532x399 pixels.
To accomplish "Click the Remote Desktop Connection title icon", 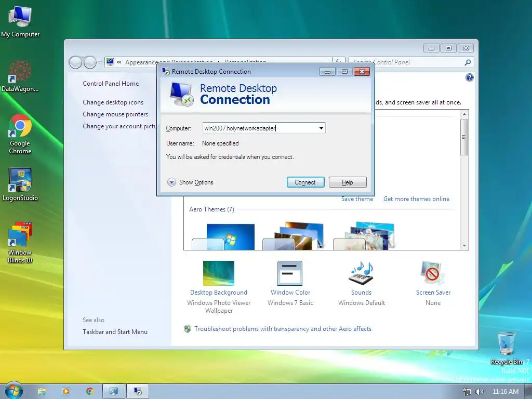I will [x=166, y=71].
